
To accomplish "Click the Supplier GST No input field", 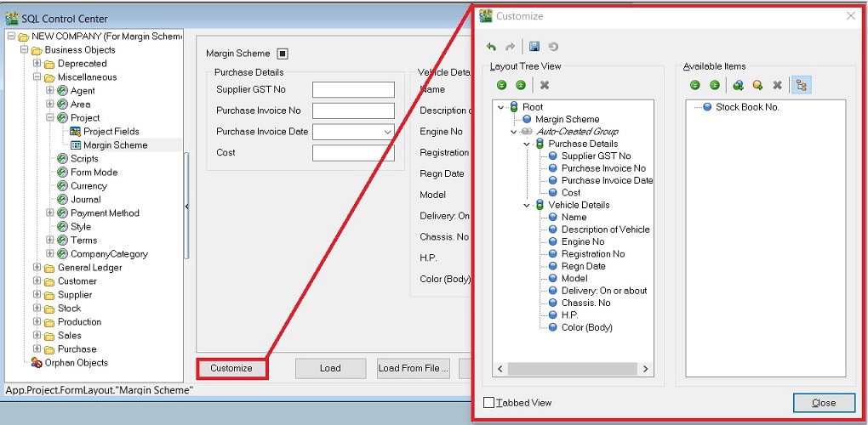I will pyautogui.click(x=353, y=90).
